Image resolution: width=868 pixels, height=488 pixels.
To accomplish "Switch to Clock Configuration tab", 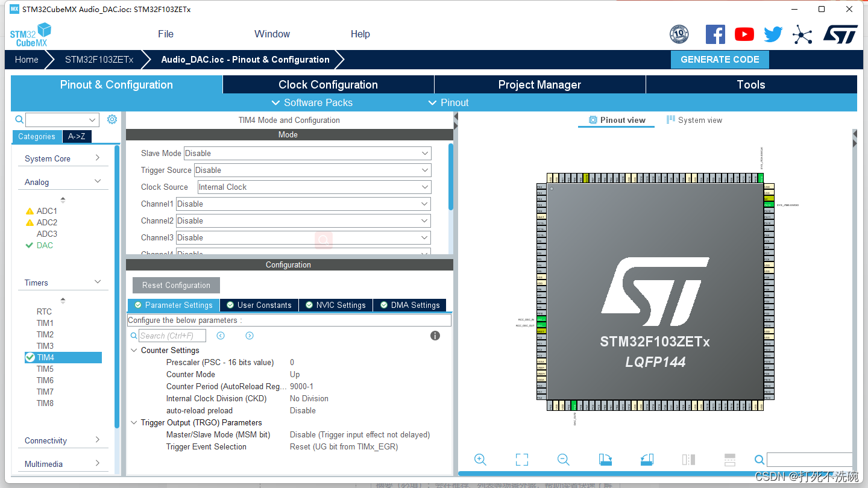I will [x=329, y=85].
